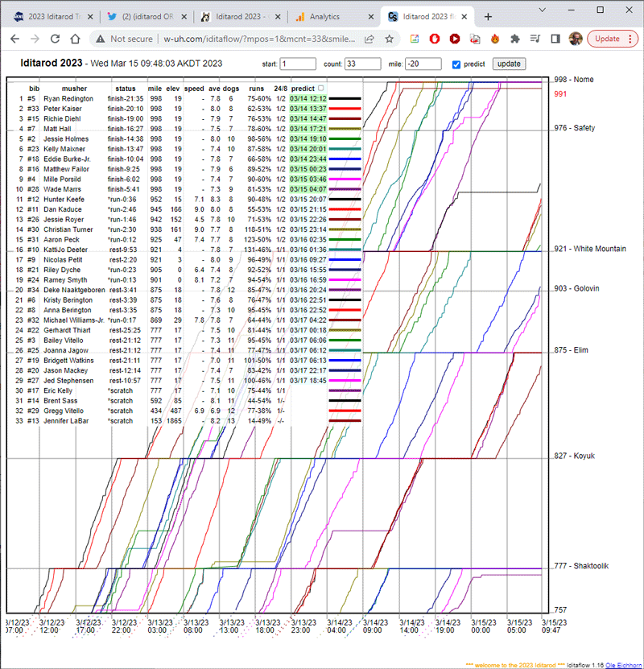Click the mile input field
644x669 pixels.
[x=423, y=64]
